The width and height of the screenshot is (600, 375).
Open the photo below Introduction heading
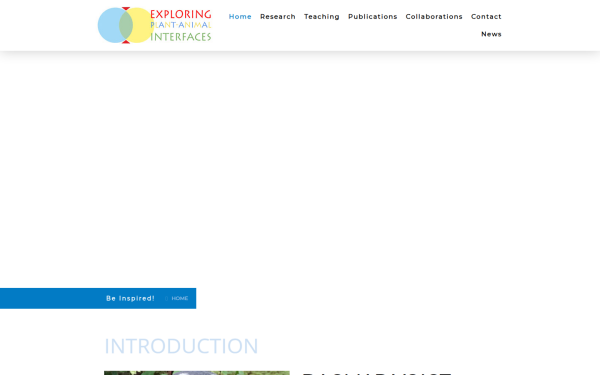(197, 373)
